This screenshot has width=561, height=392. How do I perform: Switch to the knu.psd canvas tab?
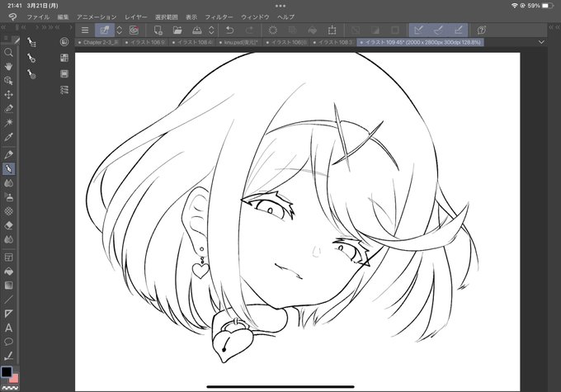click(238, 42)
